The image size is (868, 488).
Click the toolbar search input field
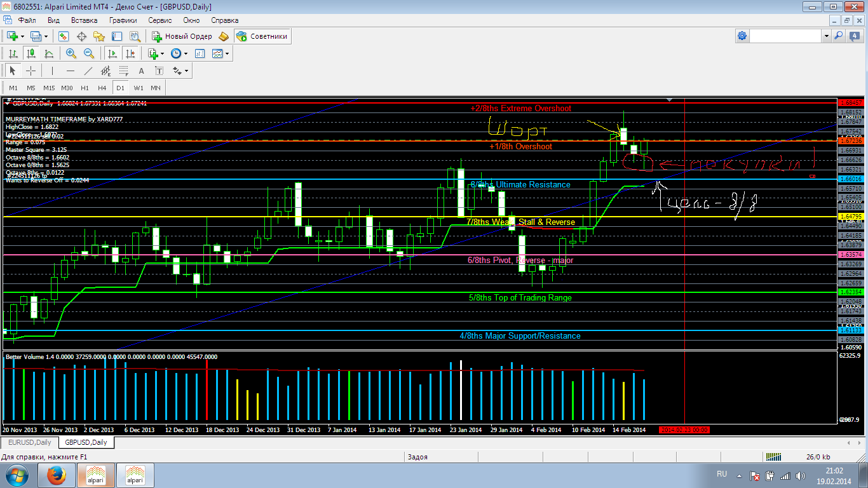pos(787,36)
